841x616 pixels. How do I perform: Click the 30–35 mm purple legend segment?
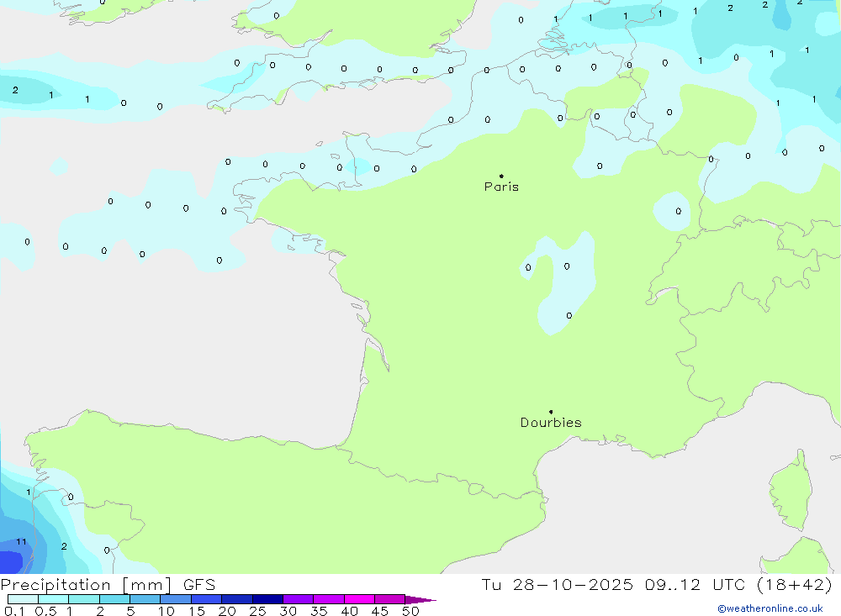299,599
